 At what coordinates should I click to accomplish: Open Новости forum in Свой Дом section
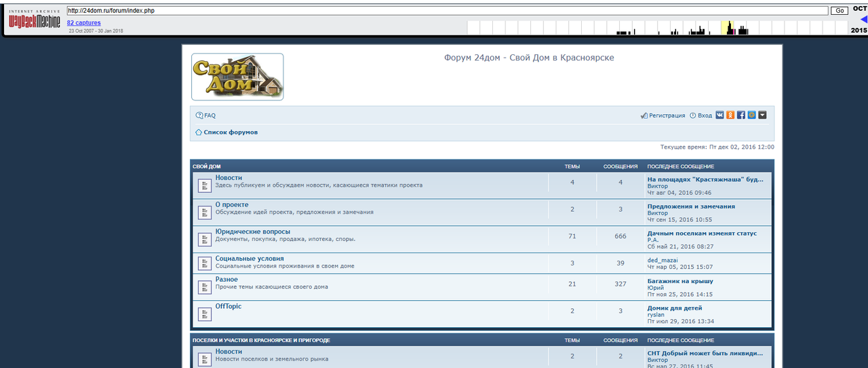[x=229, y=178]
